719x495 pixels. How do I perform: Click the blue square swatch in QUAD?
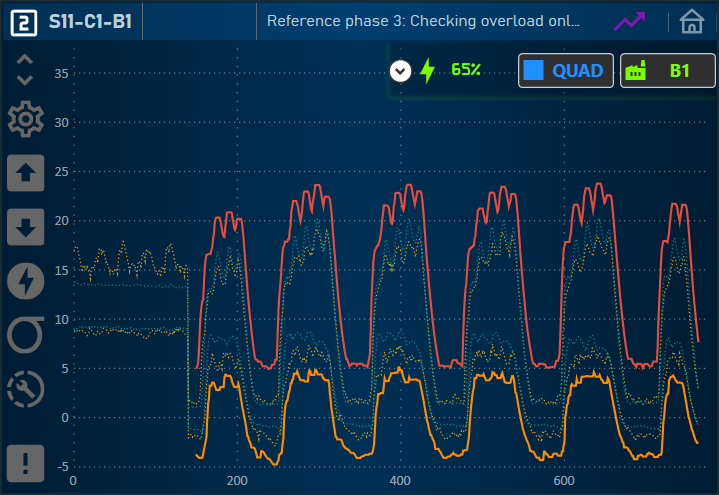click(x=535, y=71)
